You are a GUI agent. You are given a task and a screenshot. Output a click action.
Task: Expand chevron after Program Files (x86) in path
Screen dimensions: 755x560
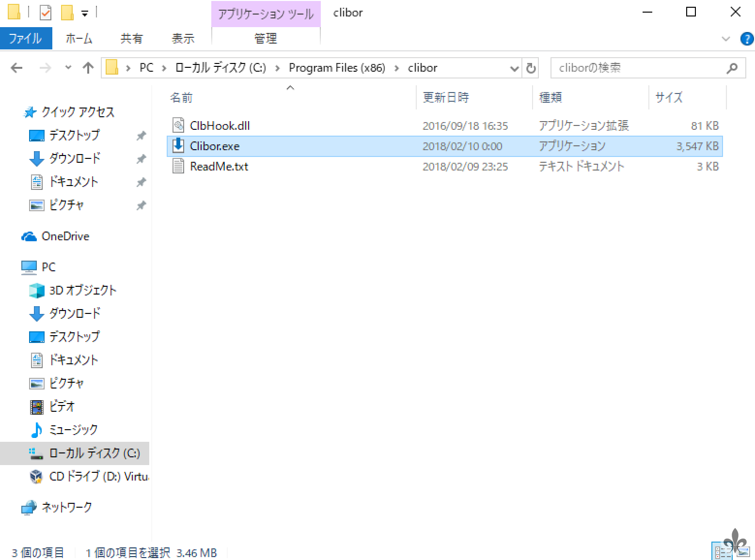click(x=397, y=68)
